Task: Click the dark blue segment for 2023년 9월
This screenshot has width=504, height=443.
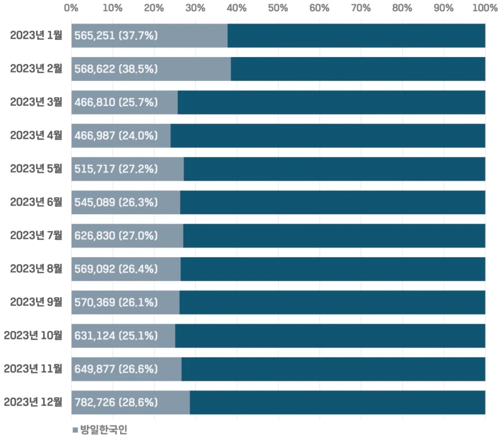Action: pyautogui.click(x=332, y=302)
